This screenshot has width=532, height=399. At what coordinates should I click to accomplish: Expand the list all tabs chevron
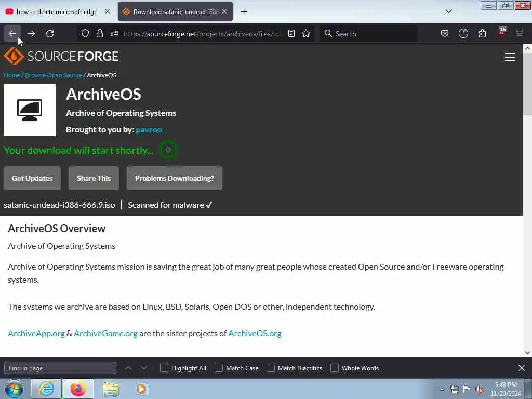(448, 11)
